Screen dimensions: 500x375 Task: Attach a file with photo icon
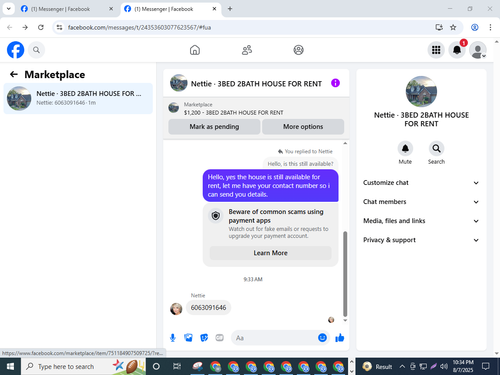coord(188,338)
